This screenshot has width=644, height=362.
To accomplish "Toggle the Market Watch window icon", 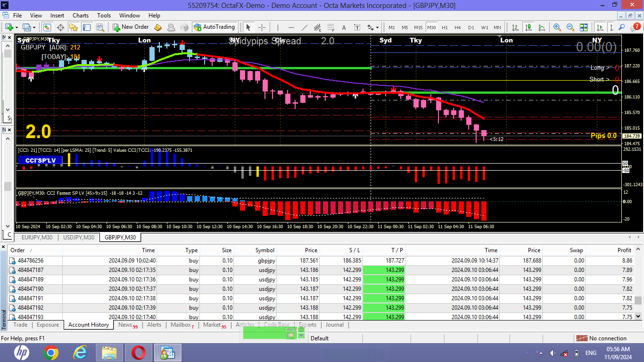I will pos(47,27).
